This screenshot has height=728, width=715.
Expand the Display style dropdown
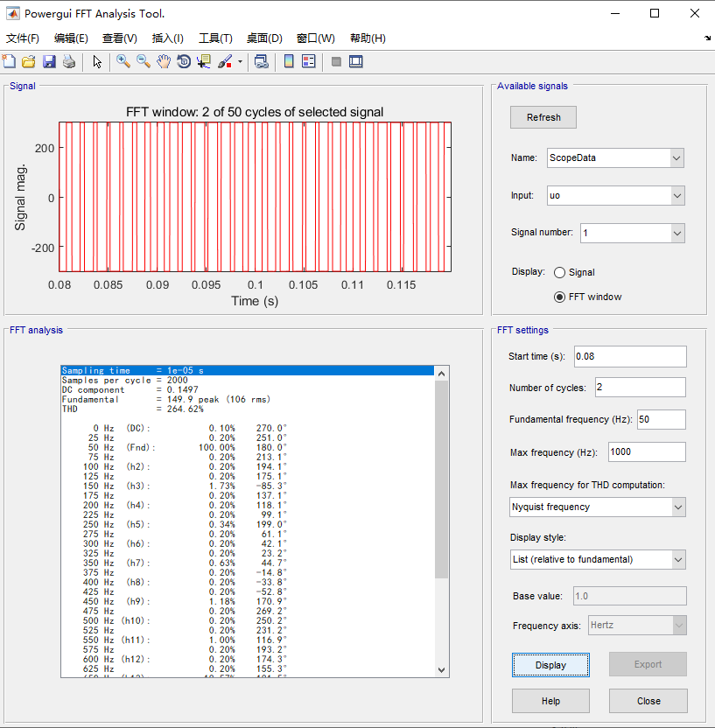click(598, 559)
